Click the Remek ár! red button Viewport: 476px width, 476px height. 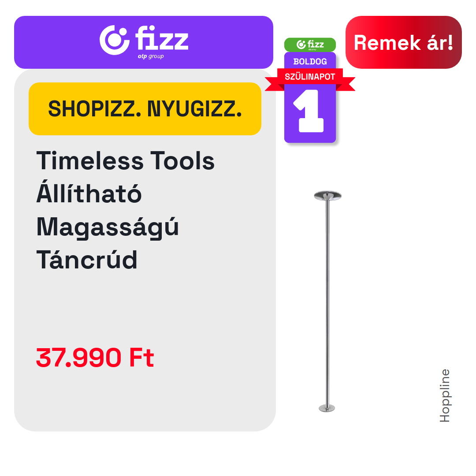(403, 42)
